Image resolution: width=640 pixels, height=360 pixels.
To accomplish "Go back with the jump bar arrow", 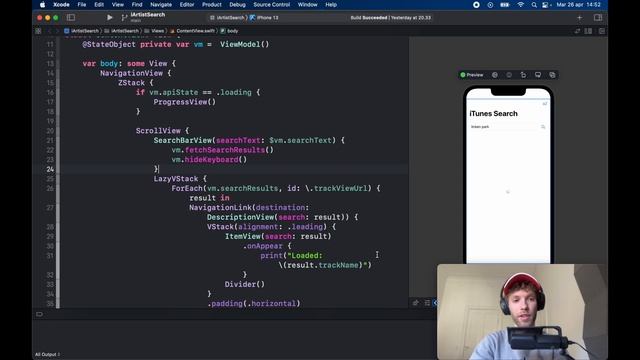I will (x=49, y=31).
